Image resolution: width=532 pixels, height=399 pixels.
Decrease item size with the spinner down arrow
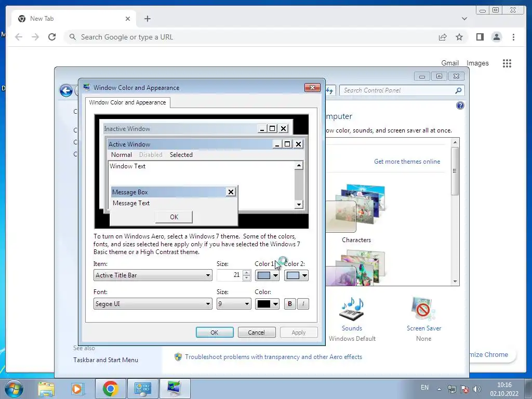pos(247,278)
